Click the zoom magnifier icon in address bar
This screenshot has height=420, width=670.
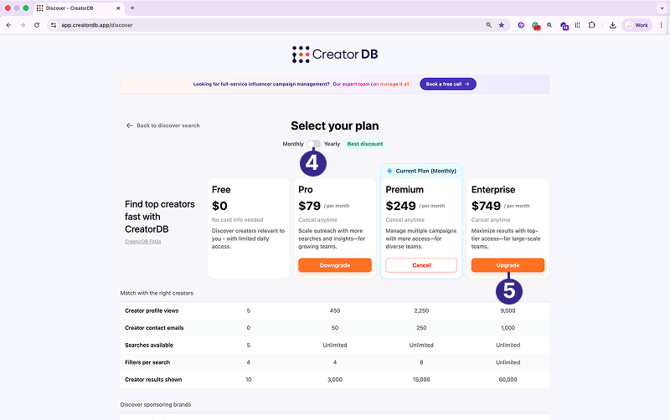tap(489, 25)
